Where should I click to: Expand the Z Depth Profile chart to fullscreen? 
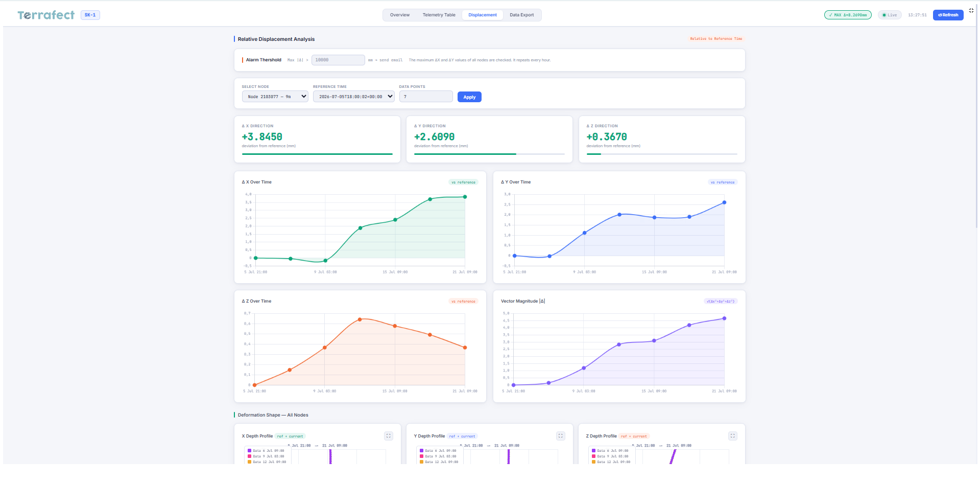pyautogui.click(x=733, y=436)
